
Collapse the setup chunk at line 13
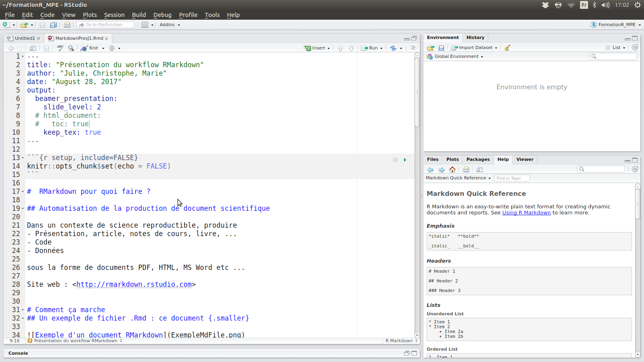point(23,158)
